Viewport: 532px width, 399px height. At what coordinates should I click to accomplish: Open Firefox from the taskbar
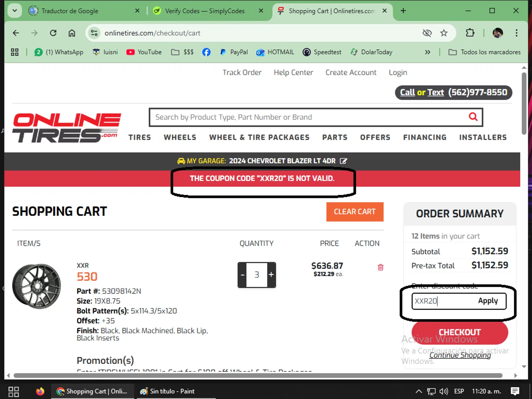pos(40,391)
